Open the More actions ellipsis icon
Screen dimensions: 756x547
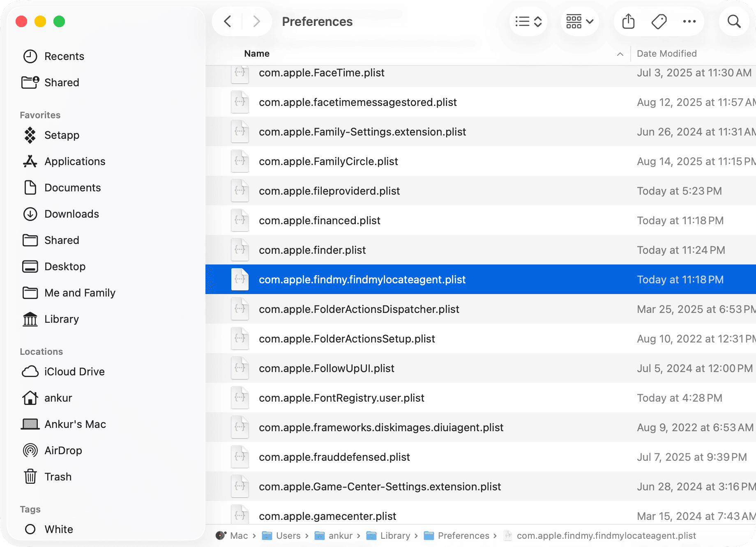[x=689, y=21]
